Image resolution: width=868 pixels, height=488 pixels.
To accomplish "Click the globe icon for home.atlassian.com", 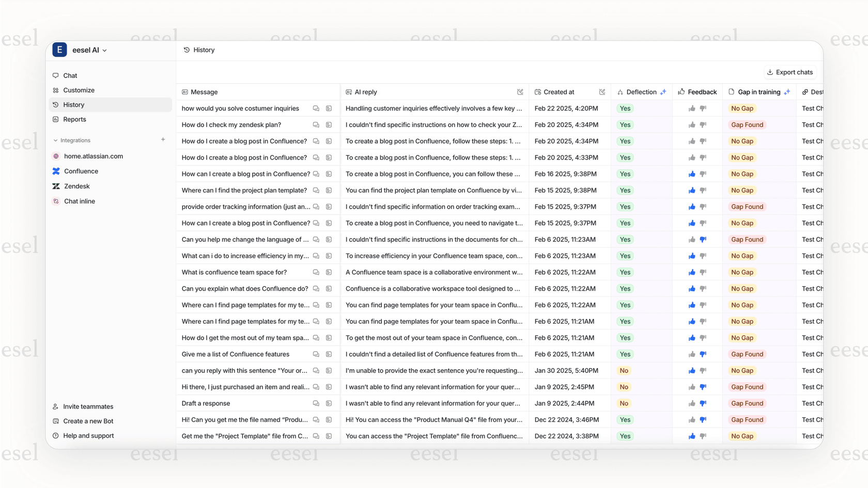I will 56,156.
